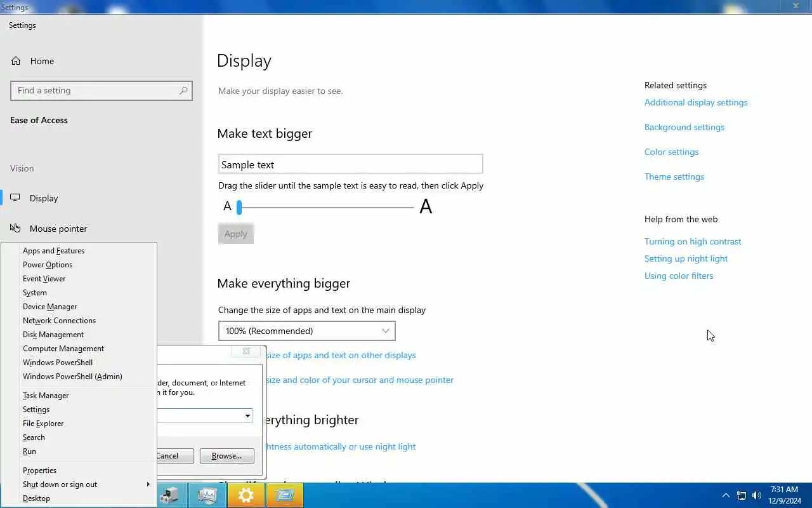Viewport: 812px width, 508px height.
Task: Click Browse... in the Run dialog
Action: pos(226,456)
